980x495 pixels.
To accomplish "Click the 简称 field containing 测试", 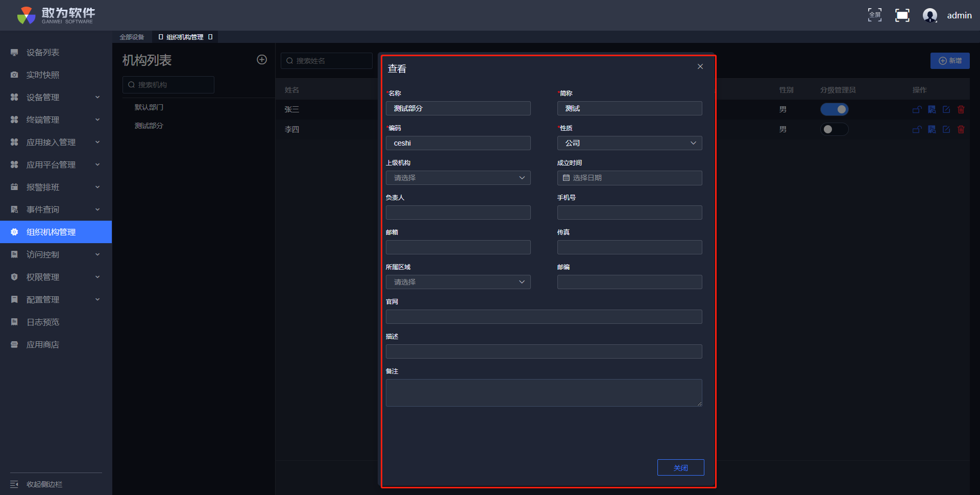I will (629, 108).
